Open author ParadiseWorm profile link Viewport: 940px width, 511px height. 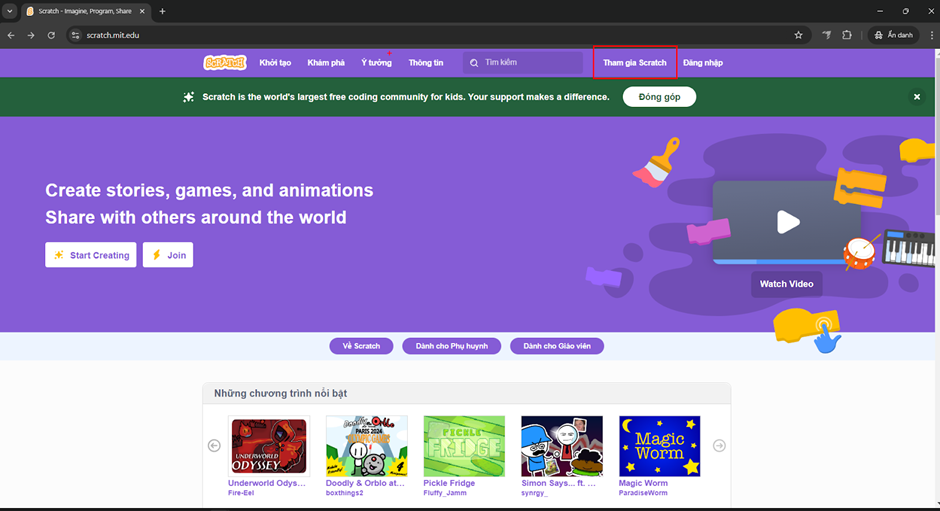tap(643, 493)
